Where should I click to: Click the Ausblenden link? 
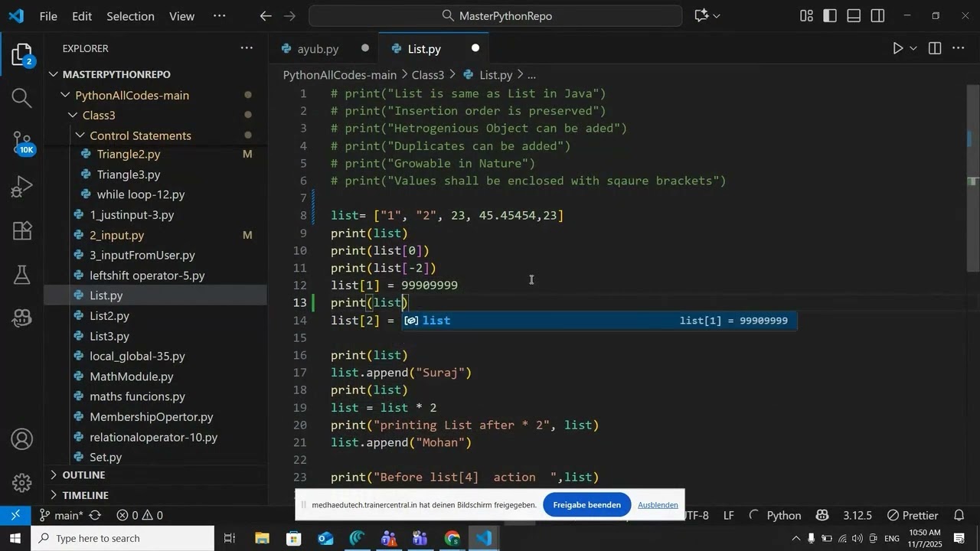(x=658, y=505)
